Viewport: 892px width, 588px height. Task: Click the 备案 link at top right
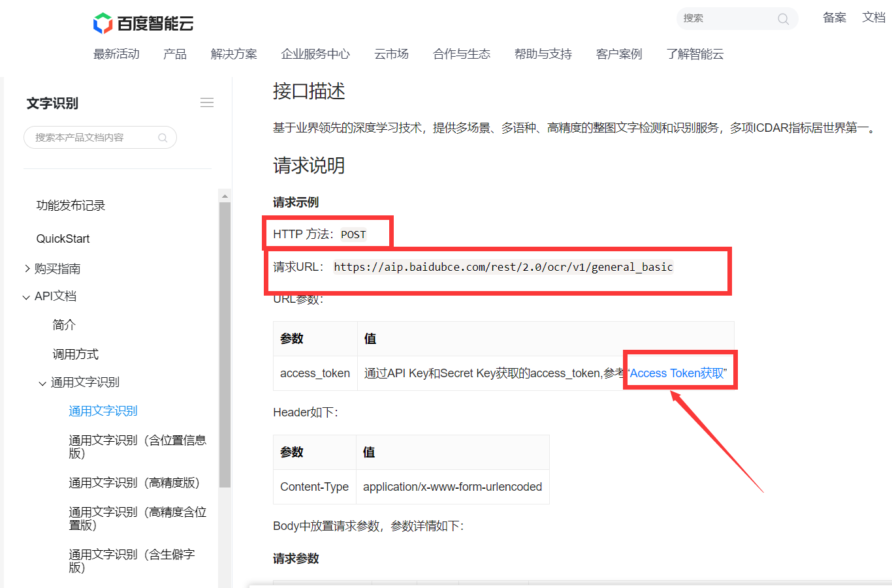tap(835, 18)
